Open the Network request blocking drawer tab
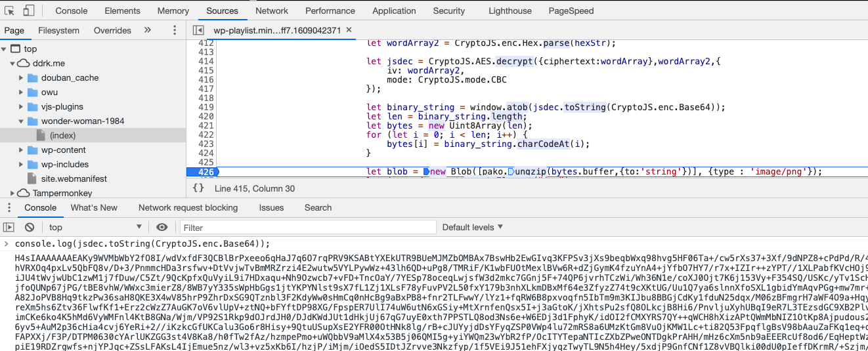The image size is (868, 351). [x=188, y=207]
